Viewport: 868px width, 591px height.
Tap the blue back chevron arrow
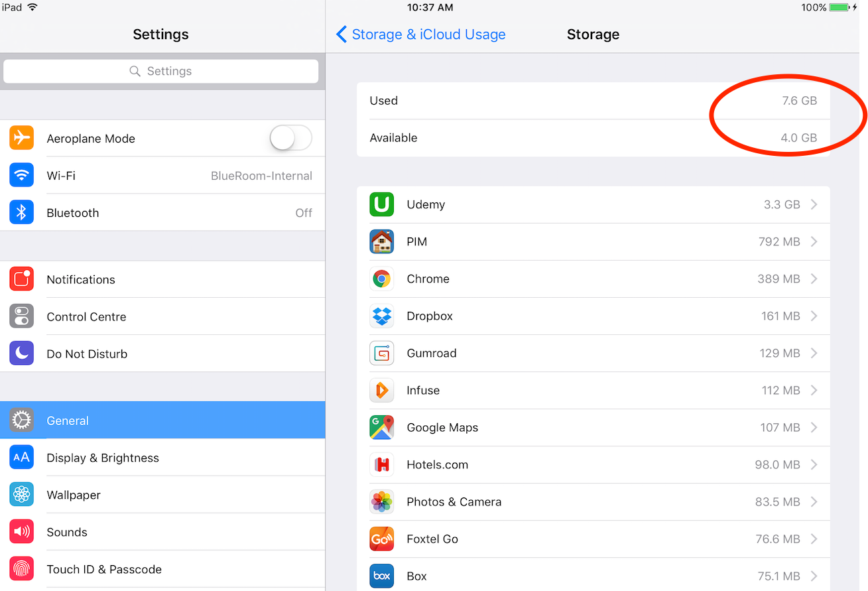[x=341, y=34]
